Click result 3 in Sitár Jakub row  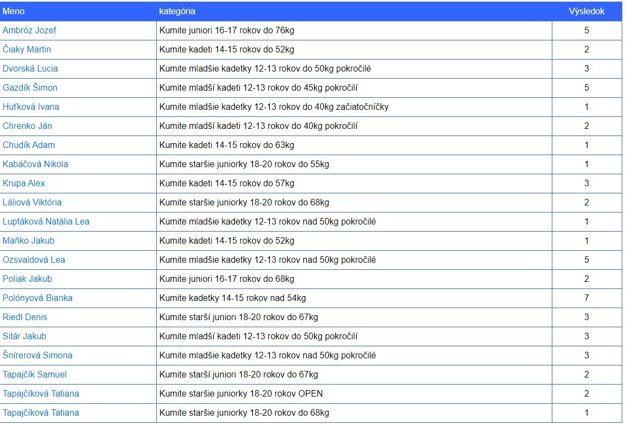(587, 336)
